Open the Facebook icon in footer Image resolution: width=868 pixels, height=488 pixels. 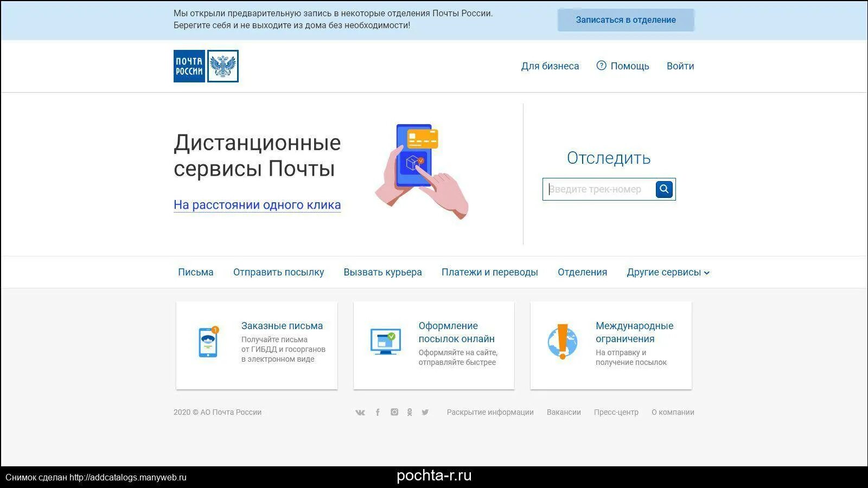click(x=378, y=413)
